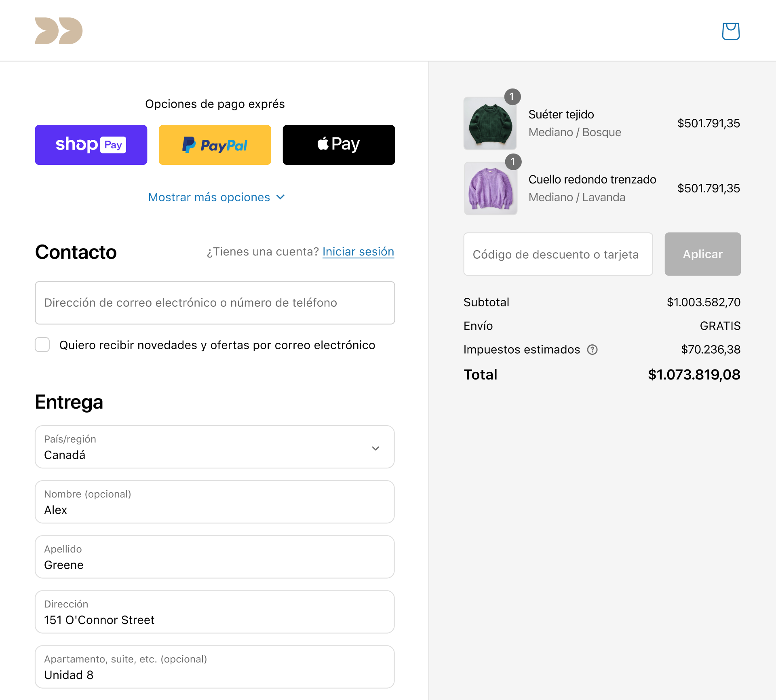Open the País/región dropdown
The height and width of the screenshot is (700, 776).
pos(215,447)
